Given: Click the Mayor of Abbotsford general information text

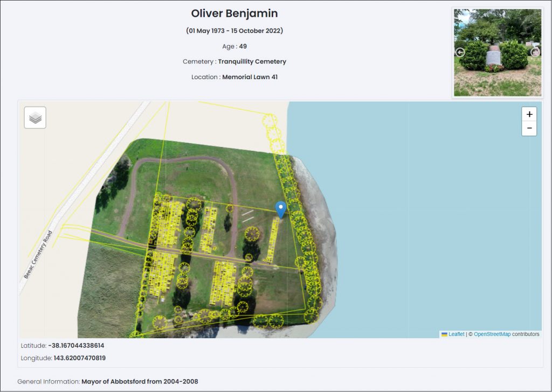Looking at the screenshot, I should [x=140, y=381].
